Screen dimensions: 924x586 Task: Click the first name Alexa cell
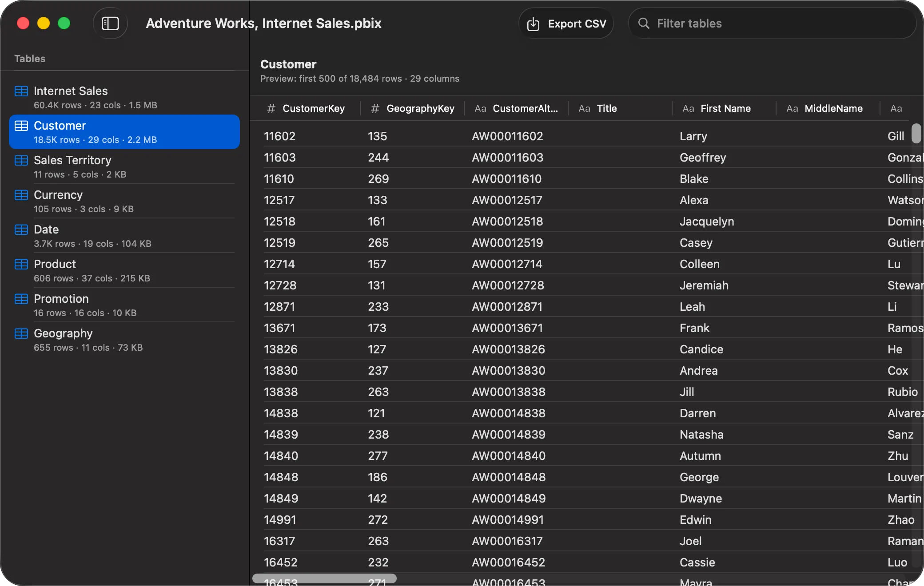[x=694, y=200]
